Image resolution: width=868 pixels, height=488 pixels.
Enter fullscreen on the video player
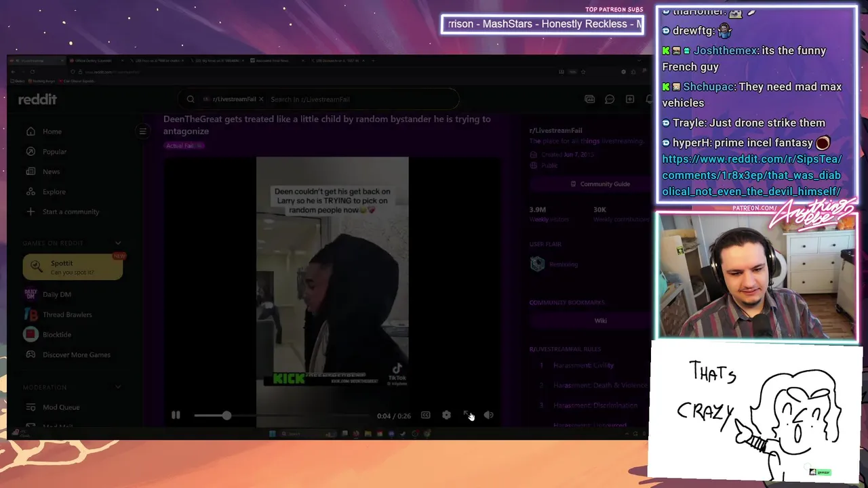467,415
